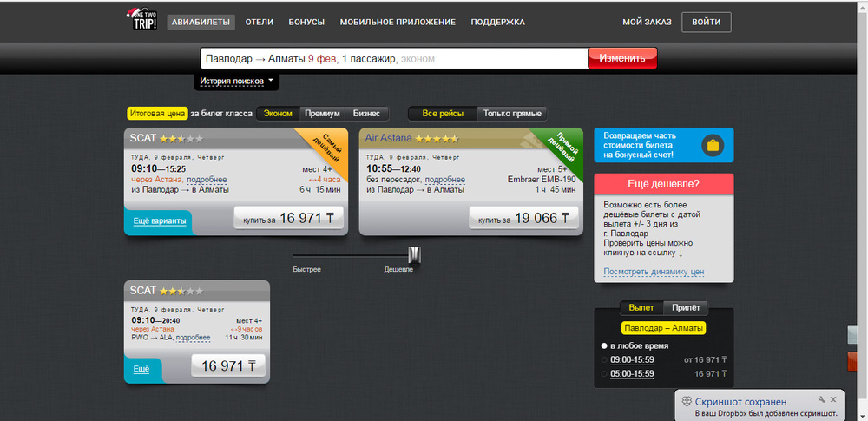Click the OneTwoTrip logo
The image size is (868, 421).
click(x=141, y=20)
